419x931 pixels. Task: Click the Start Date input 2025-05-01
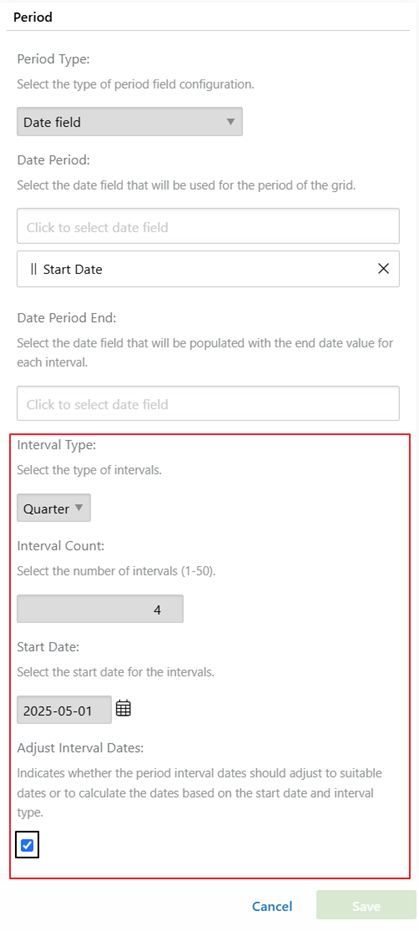(64, 710)
